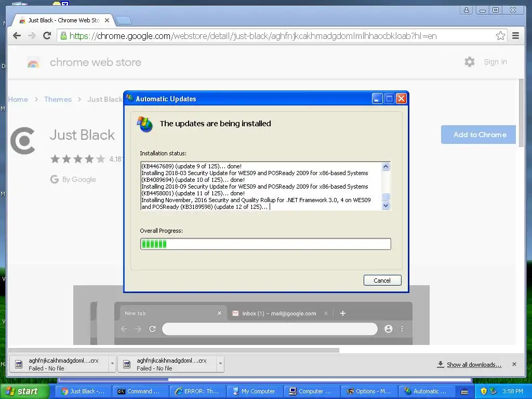532x399 pixels.
Task: Open dropdown arrow of first failed .crx download
Action: [112, 364]
